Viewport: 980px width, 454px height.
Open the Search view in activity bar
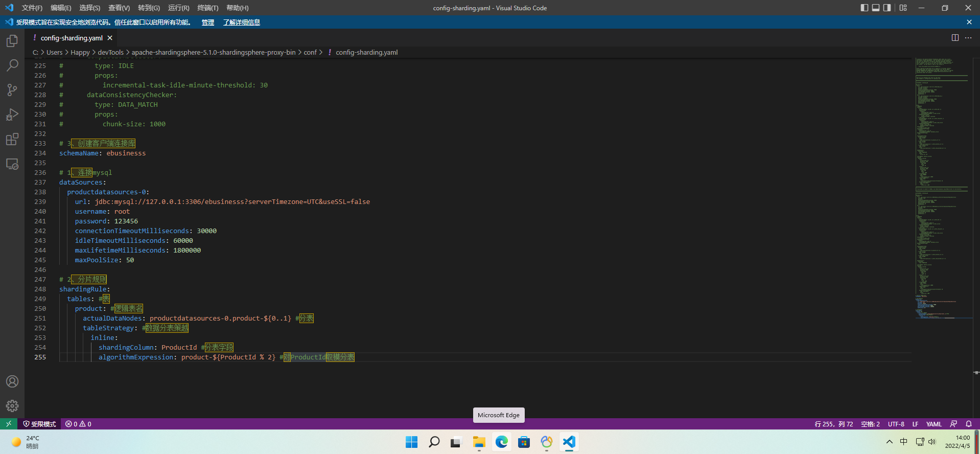[x=12, y=65]
